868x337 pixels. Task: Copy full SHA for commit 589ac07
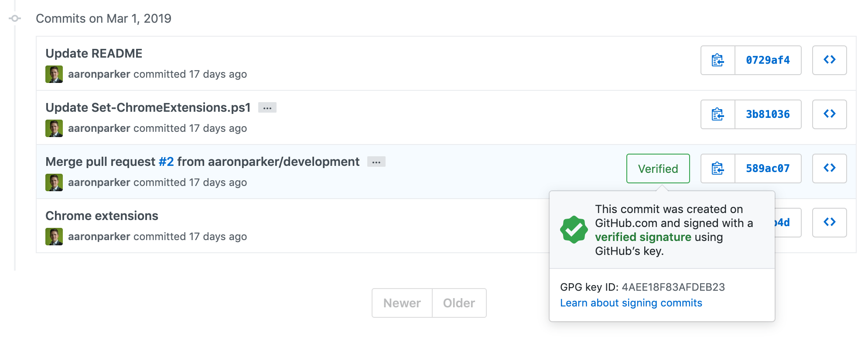click(718, 168)
